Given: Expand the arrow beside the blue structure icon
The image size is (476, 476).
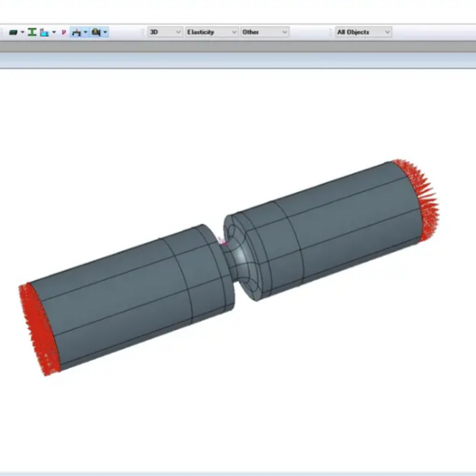Looking at the screenshot, I should (x=54, y=33).
